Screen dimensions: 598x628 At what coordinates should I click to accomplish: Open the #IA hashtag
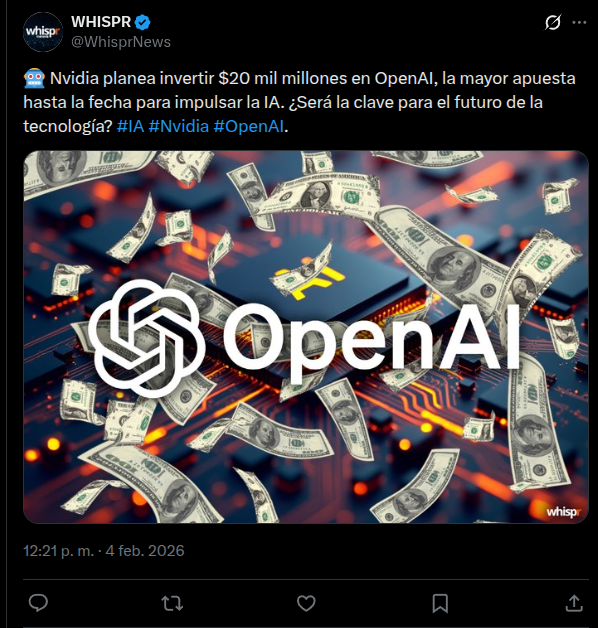tap(130, 127)
